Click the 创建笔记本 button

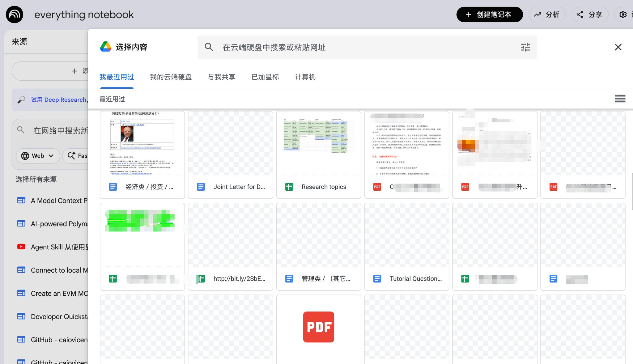pyautogui.click(x=490, y=15)
